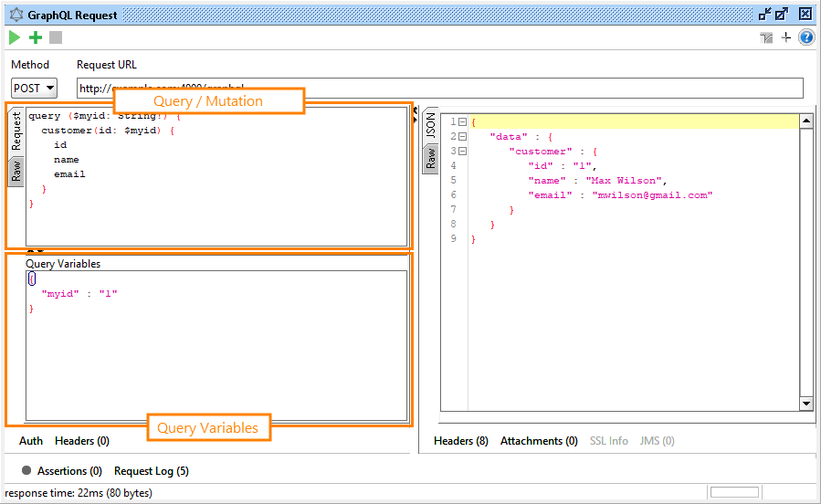The image size is (821, 504).
Task: Click response scrollbar up arrow
Action: 806,121
